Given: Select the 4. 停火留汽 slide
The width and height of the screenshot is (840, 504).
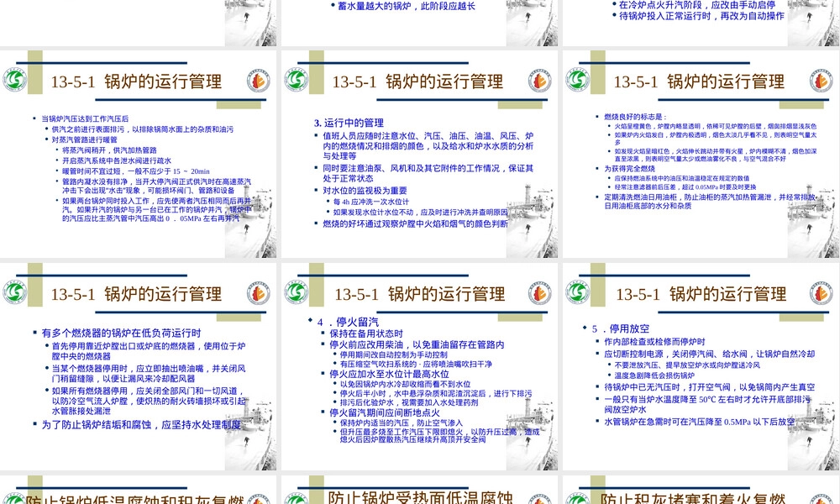Looking at the screenshot, I should point(419,366).
